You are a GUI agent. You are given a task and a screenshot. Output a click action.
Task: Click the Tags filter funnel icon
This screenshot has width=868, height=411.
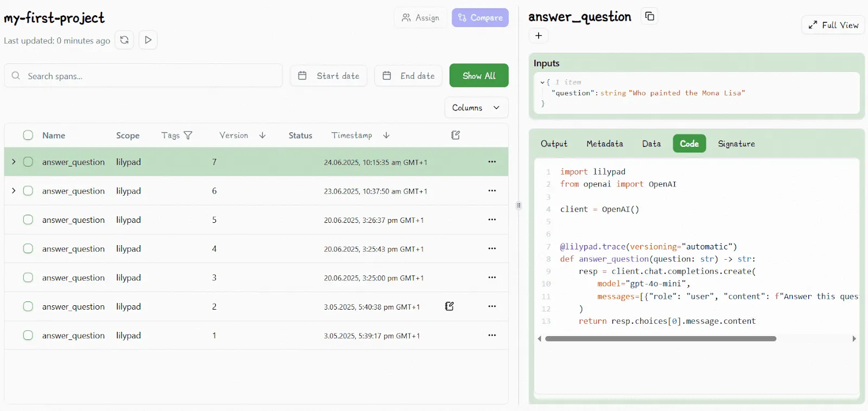[x=188, y=136]
